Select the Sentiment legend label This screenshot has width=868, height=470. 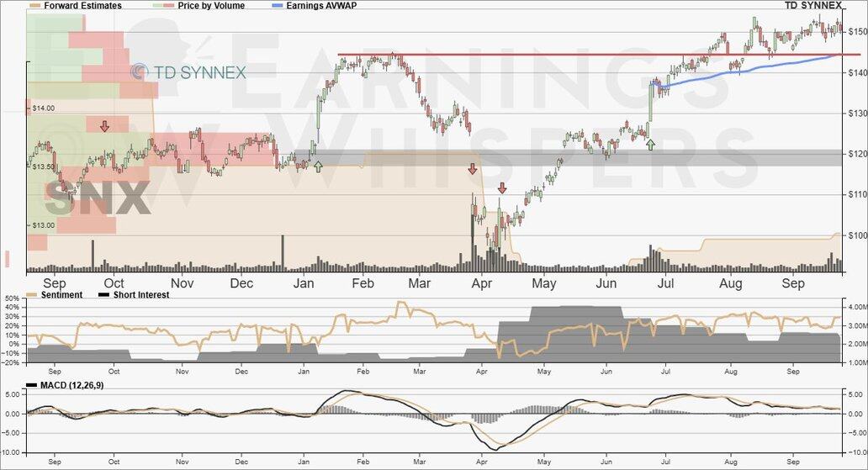[61, 295]
